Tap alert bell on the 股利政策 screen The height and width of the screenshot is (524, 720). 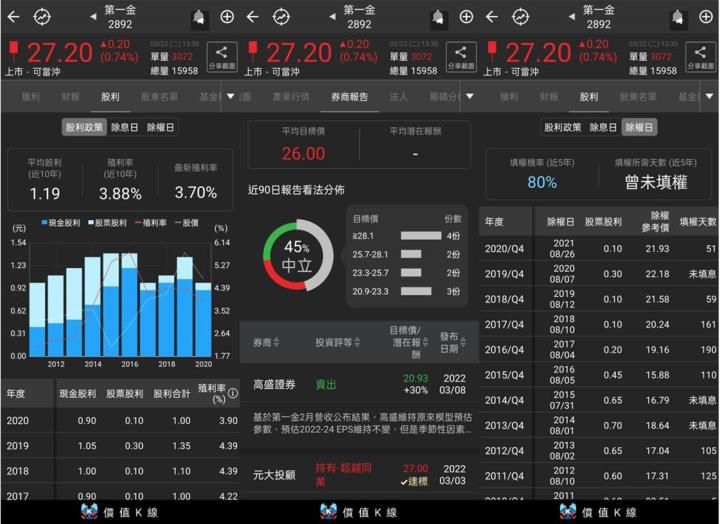click(199, 17)
